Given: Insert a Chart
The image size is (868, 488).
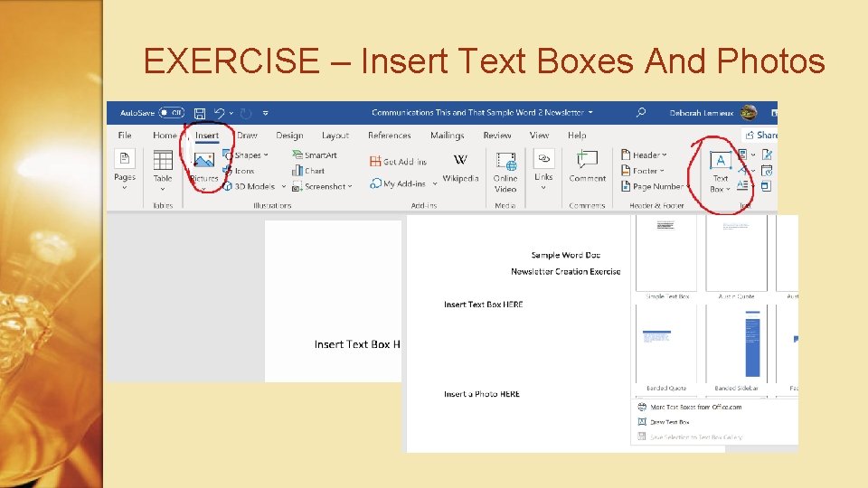Looking at the screenshot, I should click(308, 171).
